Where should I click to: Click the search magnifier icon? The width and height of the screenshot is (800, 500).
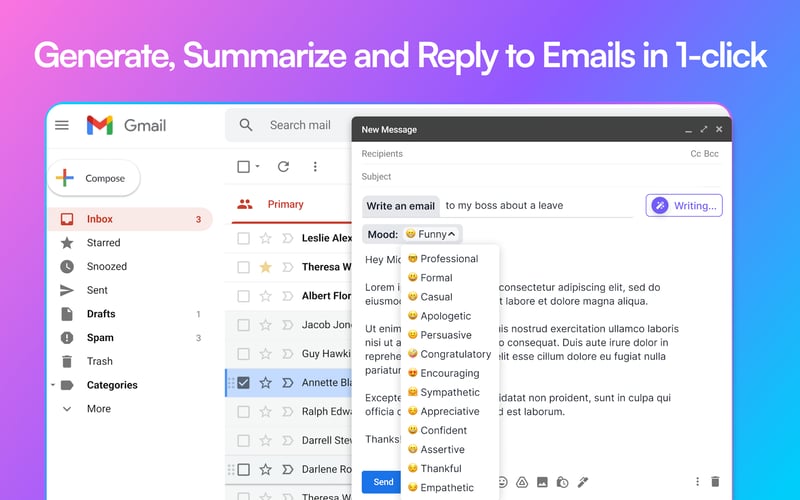(246, 125)
